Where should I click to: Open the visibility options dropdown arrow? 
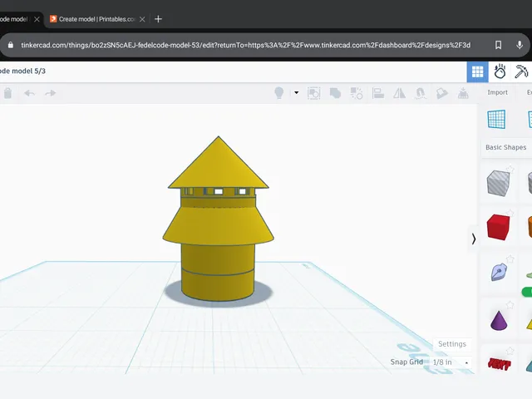coord(296,92)
